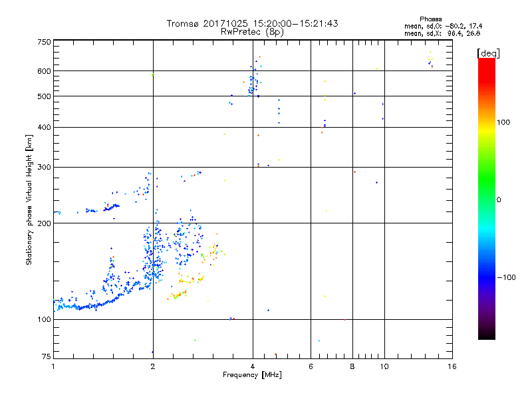Click the '600' y-axis tick label
The height and width of the screenshot is (399, 532).
(x=44, y=71)
